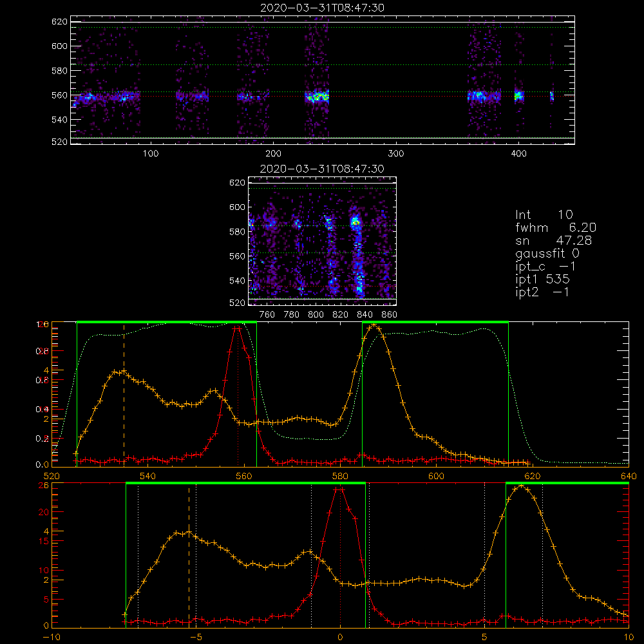The width and height of the screenshot is (644, 644).
Task: Click the x-axis label 800 under the middle image
Action: pos(316,315)
